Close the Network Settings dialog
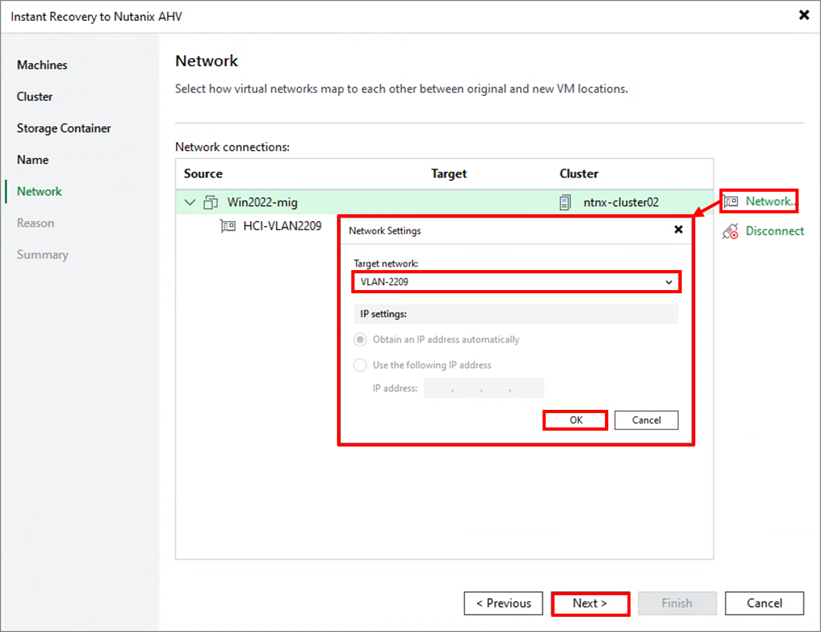Screen dimensions: 821x632 pyautogui.click(x=678, y=229)
